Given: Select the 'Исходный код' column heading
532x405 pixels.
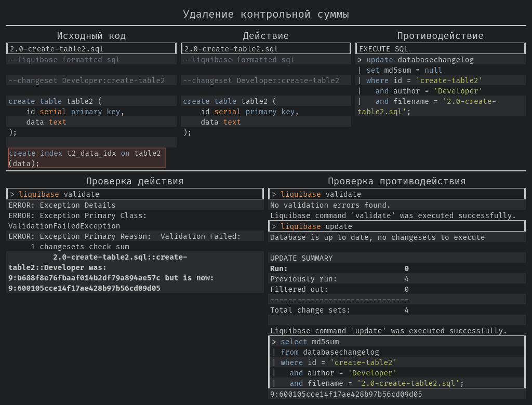Looking at the screenshot, I should [x=91, y=36].
